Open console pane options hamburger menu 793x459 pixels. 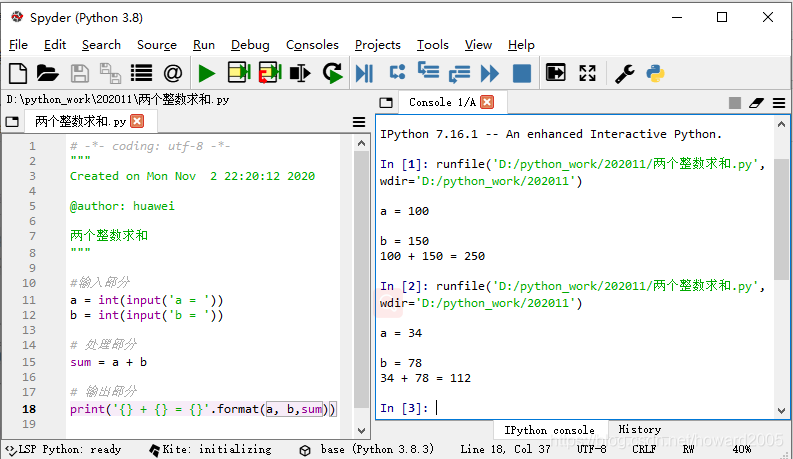click(779, 103)
